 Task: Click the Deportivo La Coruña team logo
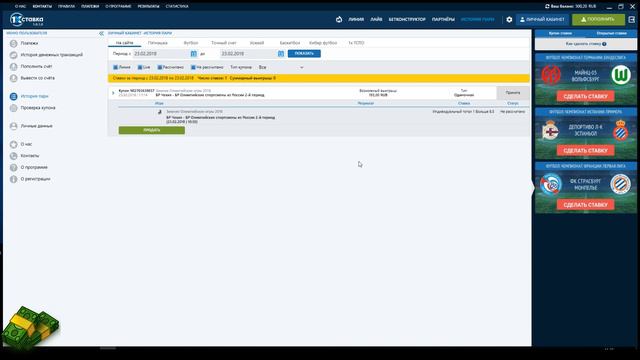pos(551,130)
